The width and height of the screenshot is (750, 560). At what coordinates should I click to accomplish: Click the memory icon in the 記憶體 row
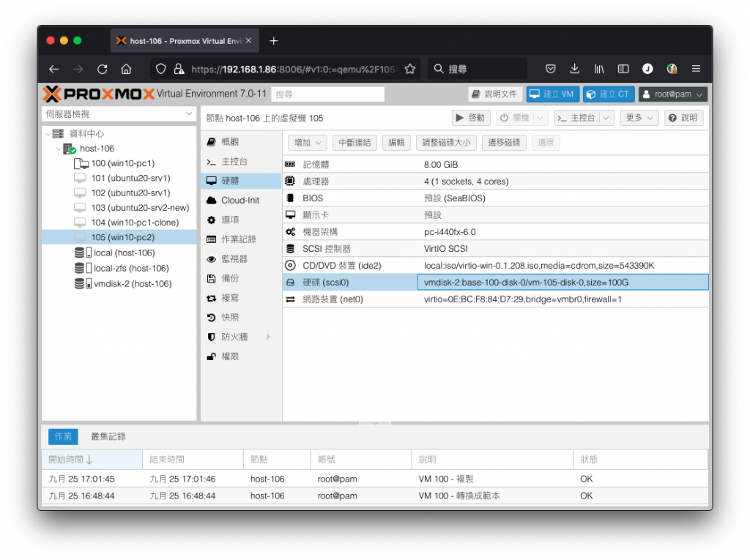[x=290, y=164]
